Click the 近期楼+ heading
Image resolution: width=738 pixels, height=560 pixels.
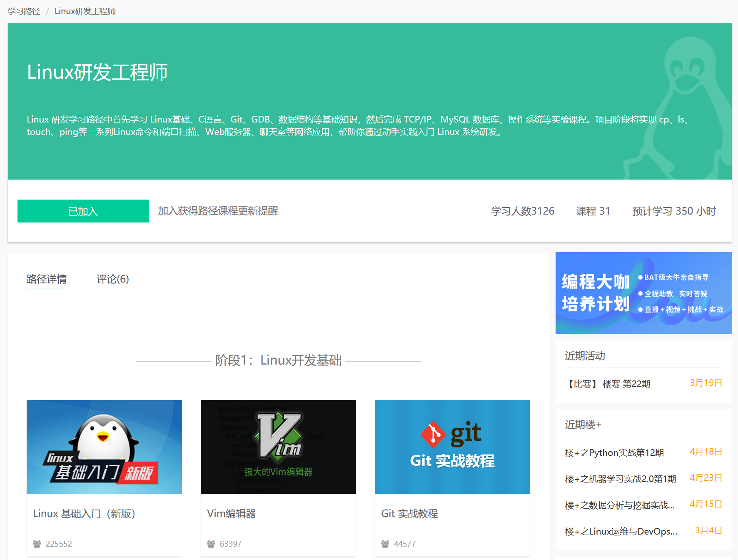coord(583,425)
